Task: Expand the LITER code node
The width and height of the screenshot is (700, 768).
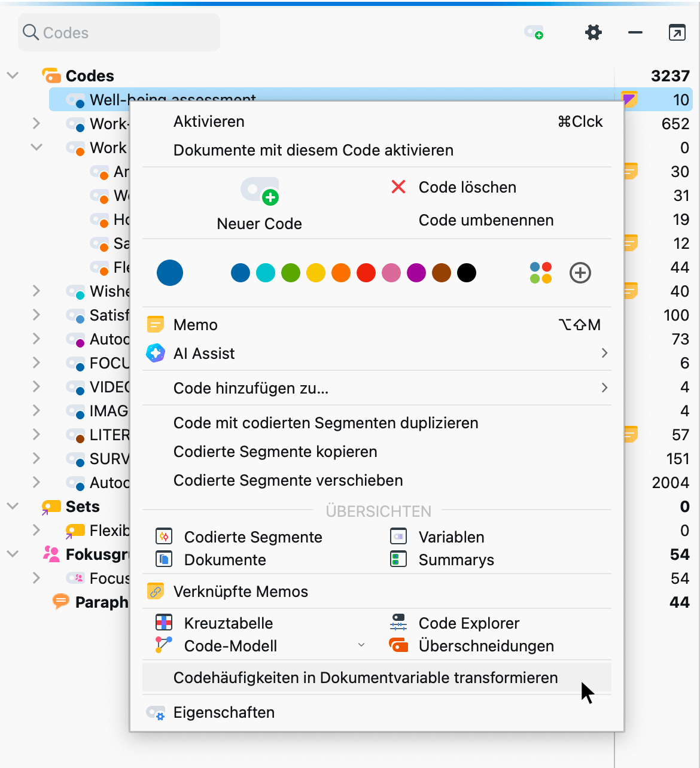Action: tap(36, 434)
